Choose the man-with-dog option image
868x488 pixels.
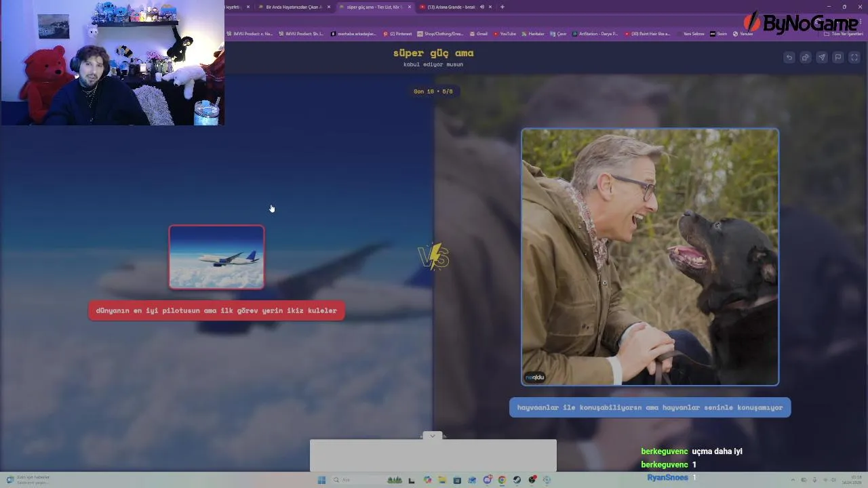[650, 257]
